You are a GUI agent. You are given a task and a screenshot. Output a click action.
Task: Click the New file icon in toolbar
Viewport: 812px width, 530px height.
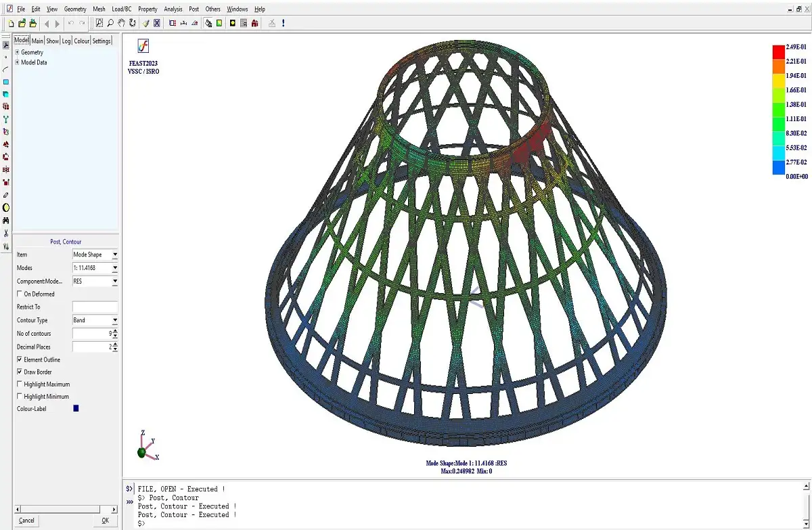[x=12, y=23]
